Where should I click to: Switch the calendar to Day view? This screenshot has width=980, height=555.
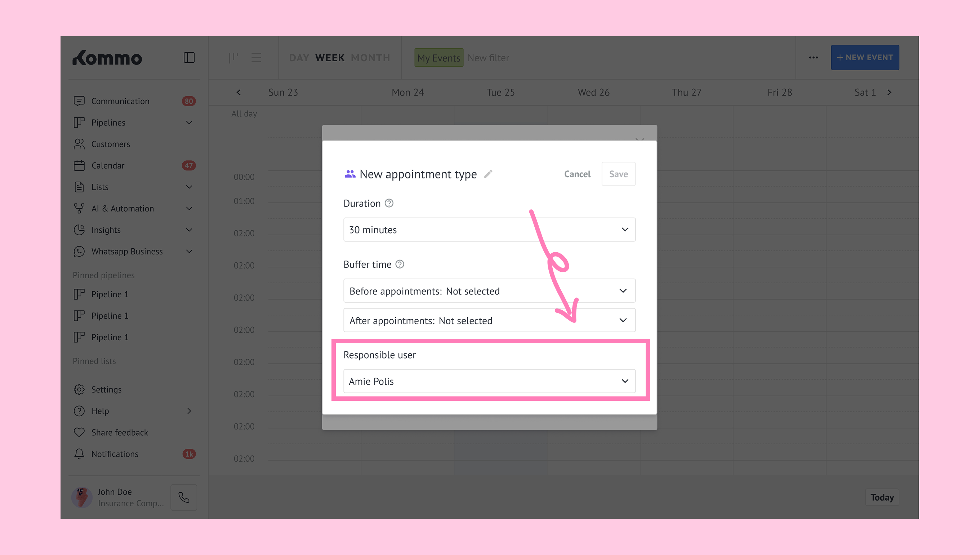[x=299, y=58]
